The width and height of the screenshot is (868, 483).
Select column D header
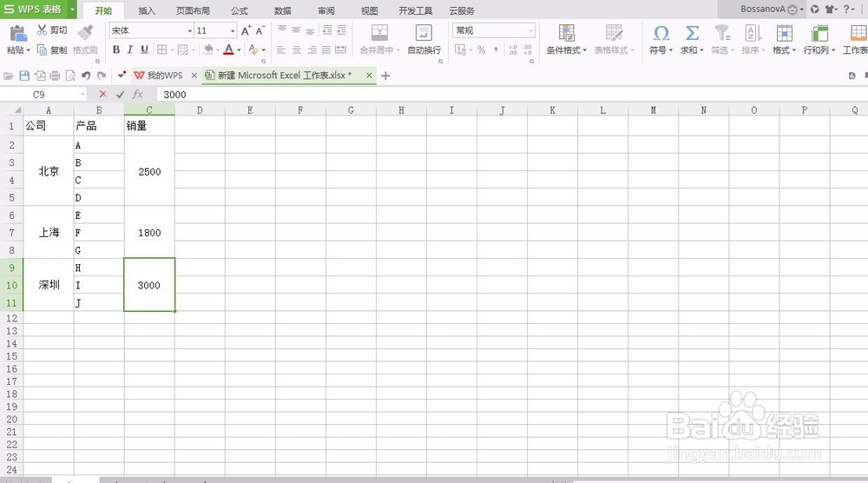pyautogui.click(x=200, y=110)
